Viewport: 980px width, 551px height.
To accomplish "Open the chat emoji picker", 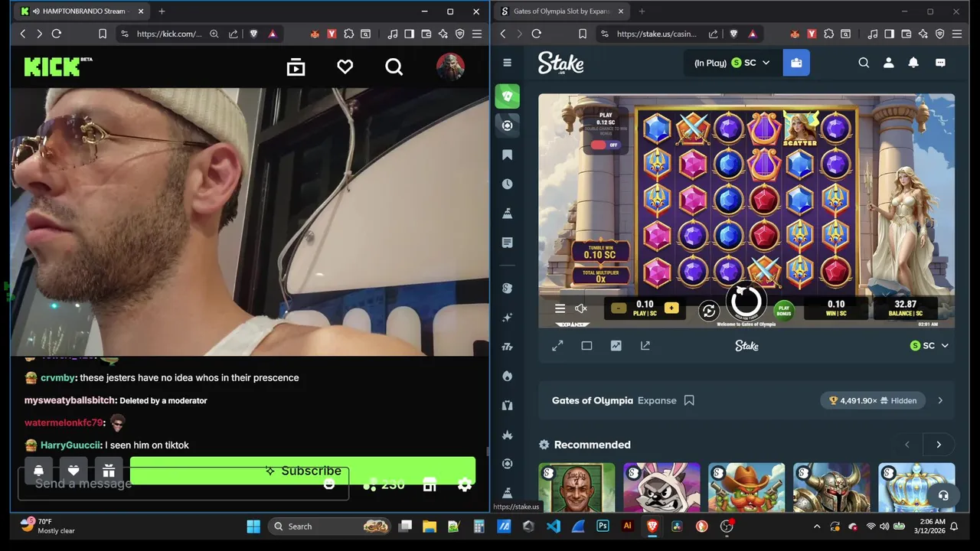I will tap(329, 484).
